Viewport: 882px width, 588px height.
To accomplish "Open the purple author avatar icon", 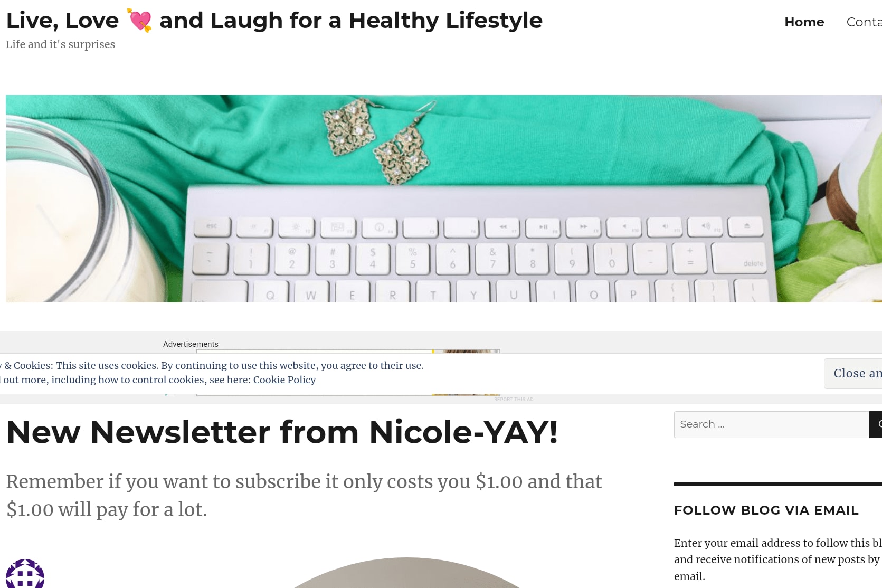I will click(25, 574).
